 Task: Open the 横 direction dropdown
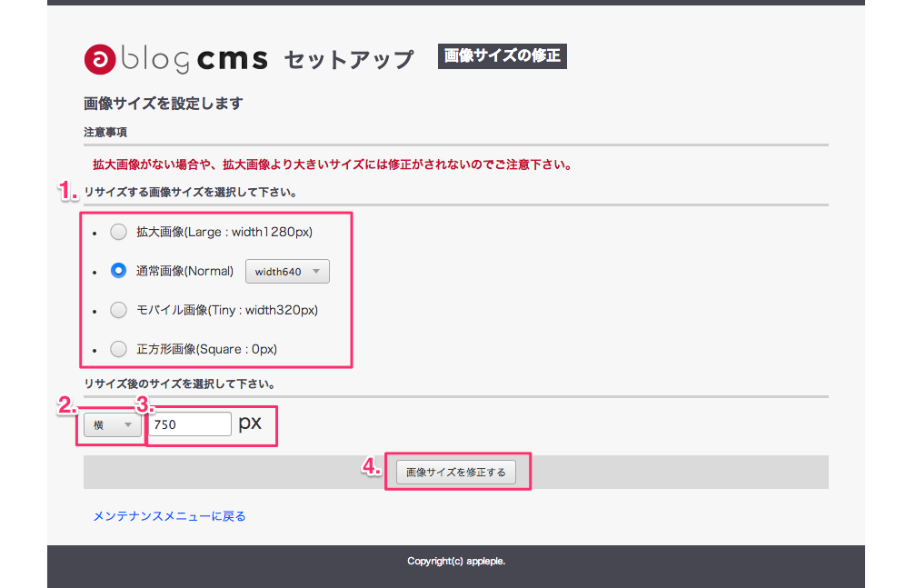point(112,425)
